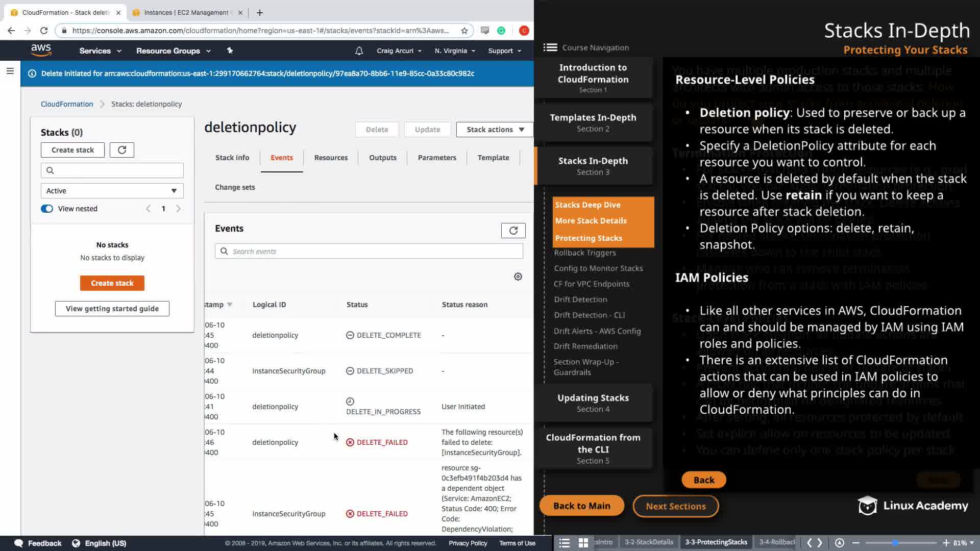Screen dimensions: 980x551
Task: Toggle the View nested switch
Action: [x=47, y=209]
